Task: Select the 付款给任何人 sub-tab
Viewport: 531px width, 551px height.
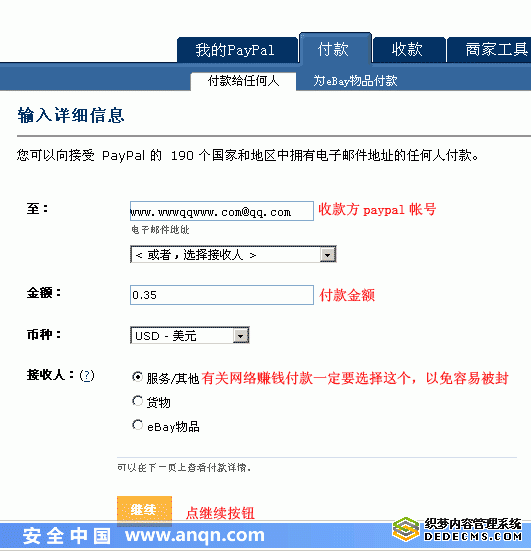Action: pyautogui.click(x=243, y=81)
